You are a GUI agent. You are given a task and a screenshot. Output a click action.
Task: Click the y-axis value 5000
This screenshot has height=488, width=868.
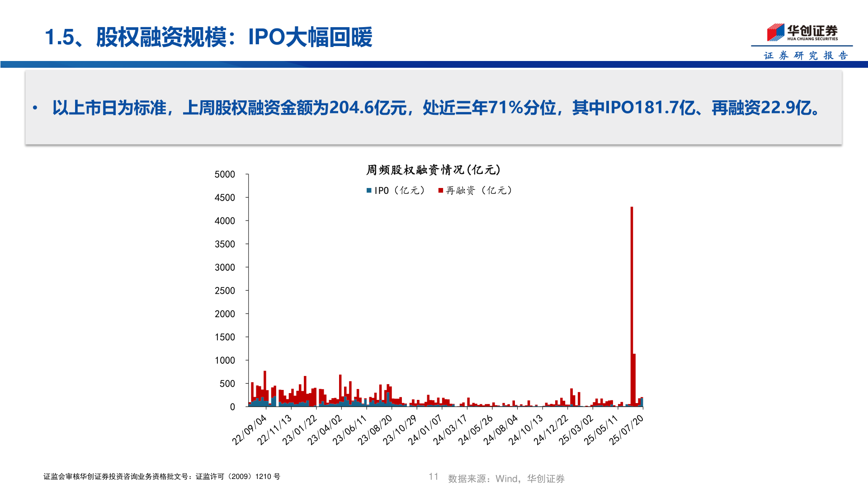click(x=225, y=174)
